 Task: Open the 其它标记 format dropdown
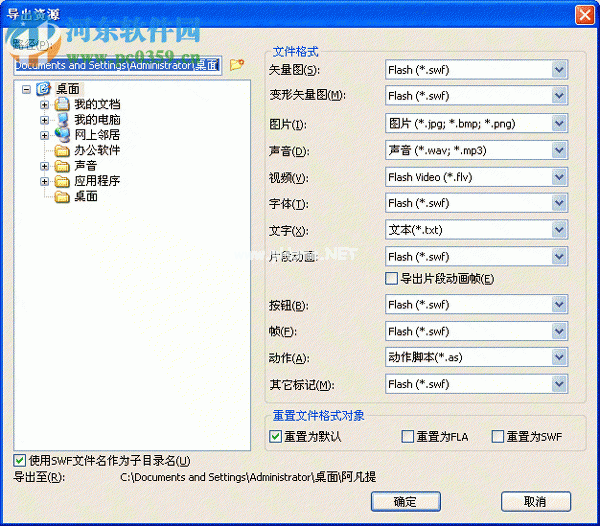(x=559, y=384)
